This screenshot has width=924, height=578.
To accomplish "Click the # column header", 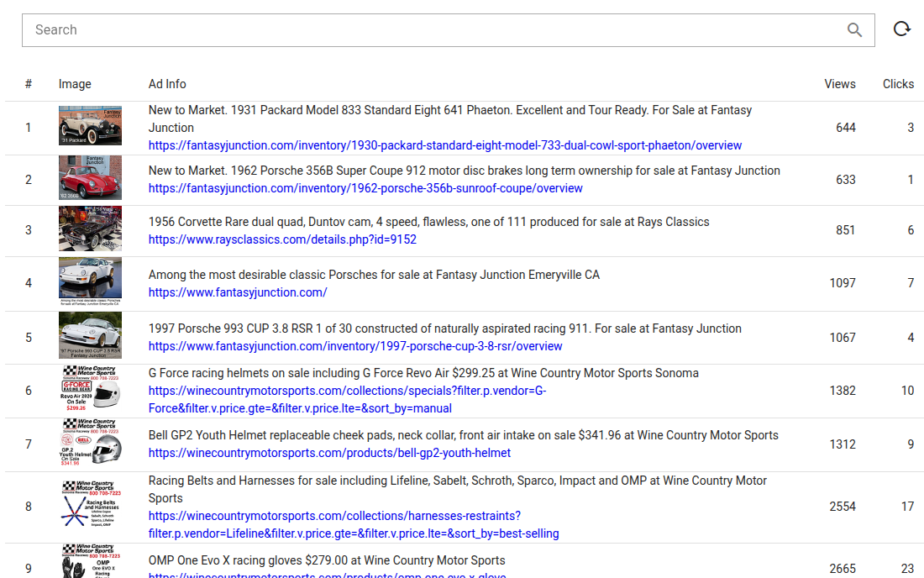I will 29,84.
